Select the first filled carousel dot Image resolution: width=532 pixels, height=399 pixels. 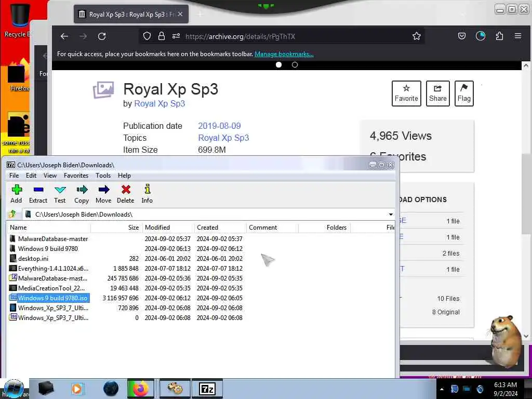pyautogui.click(x=278, y=64)
